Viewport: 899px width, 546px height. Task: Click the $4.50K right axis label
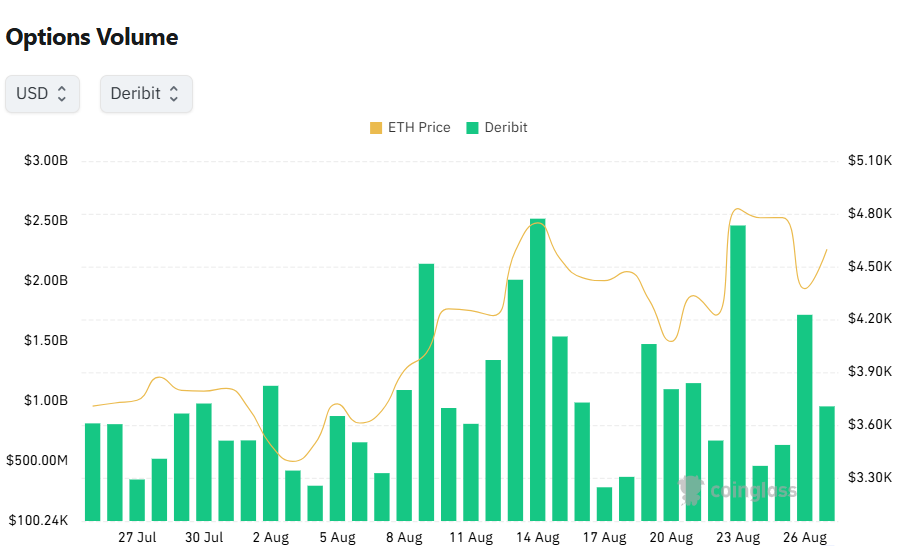(870, 266)
